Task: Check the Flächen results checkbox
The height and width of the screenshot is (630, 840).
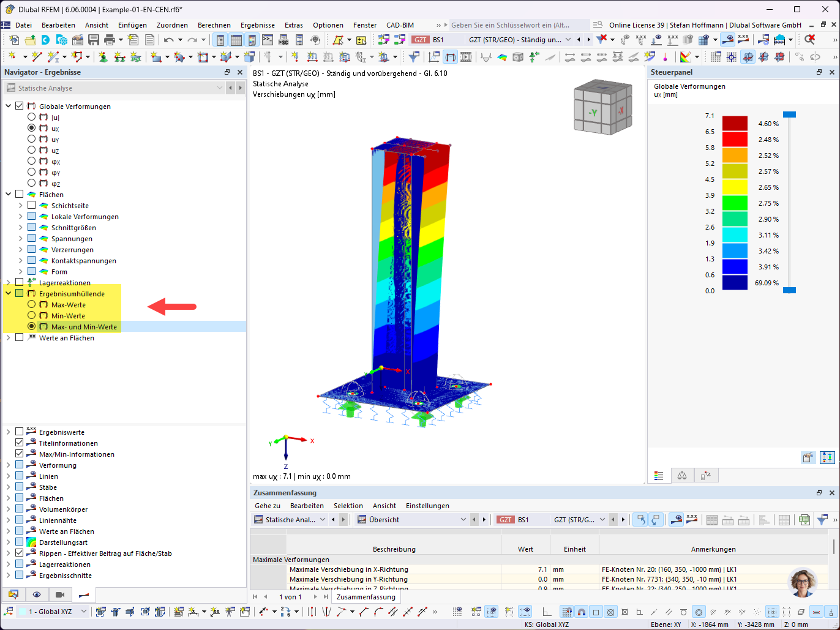Action: click(x=20, y=195)
